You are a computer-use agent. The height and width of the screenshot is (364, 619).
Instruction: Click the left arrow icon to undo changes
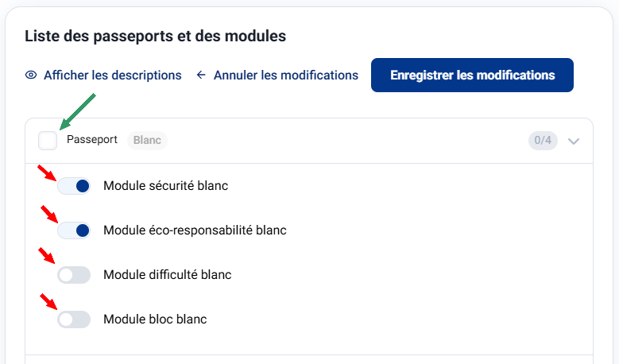[x=201, y=76]
